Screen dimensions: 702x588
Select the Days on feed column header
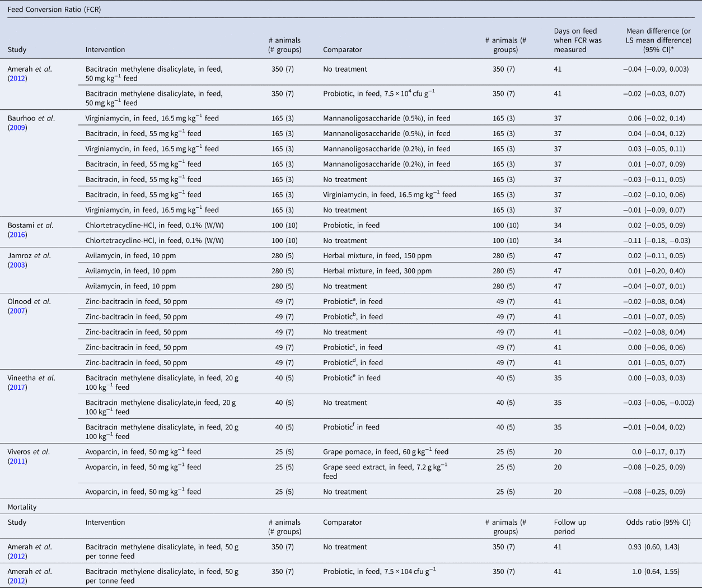tap(575, 40)
